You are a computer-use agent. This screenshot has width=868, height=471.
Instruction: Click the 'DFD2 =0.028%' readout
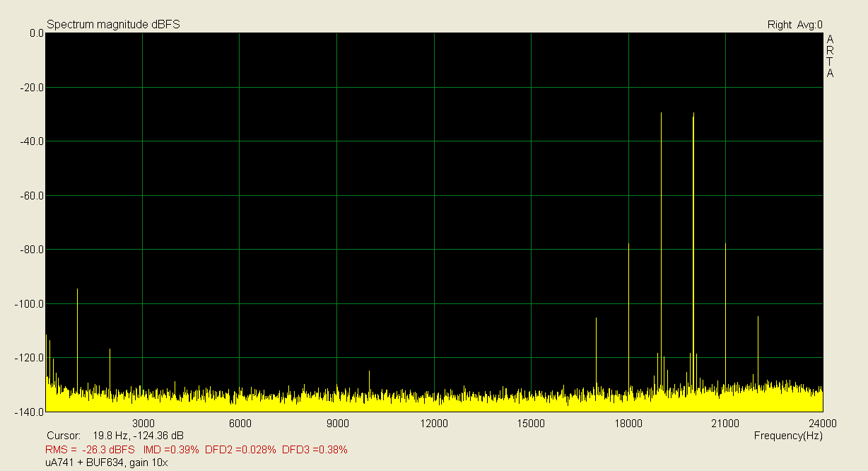[240, 450]
